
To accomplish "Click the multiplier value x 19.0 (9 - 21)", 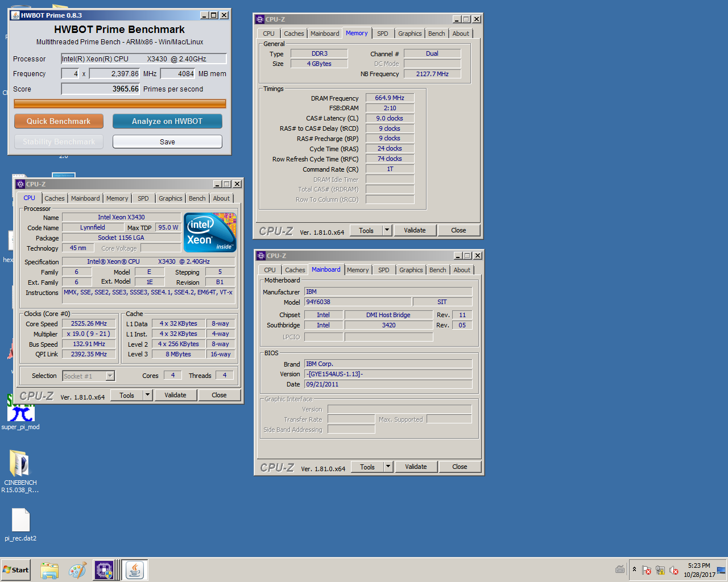I will (89, 334).
